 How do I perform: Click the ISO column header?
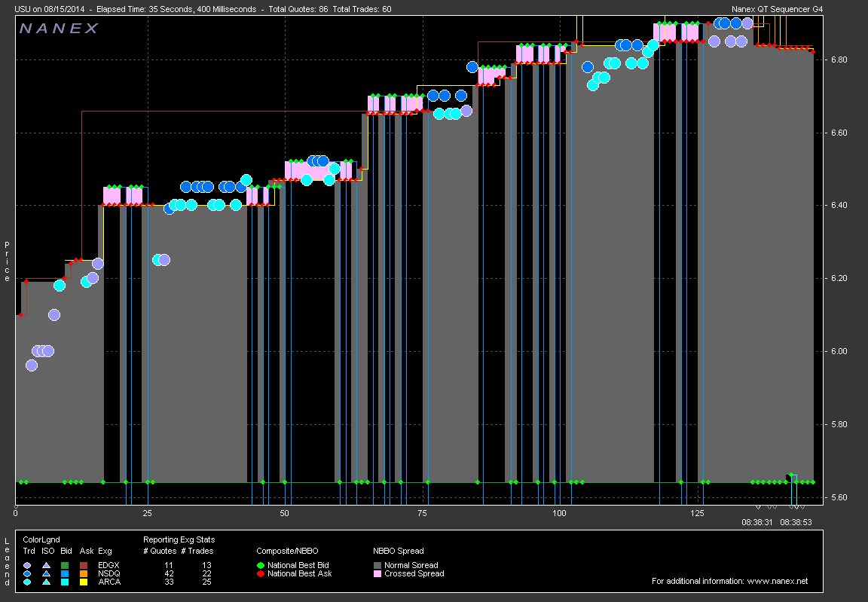tap(48, 551)
